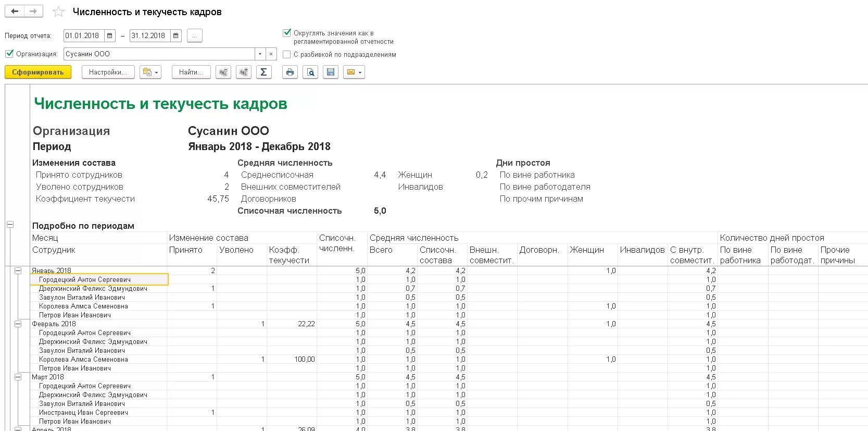Toggle the Организация filter checkbox

point(9,53)
